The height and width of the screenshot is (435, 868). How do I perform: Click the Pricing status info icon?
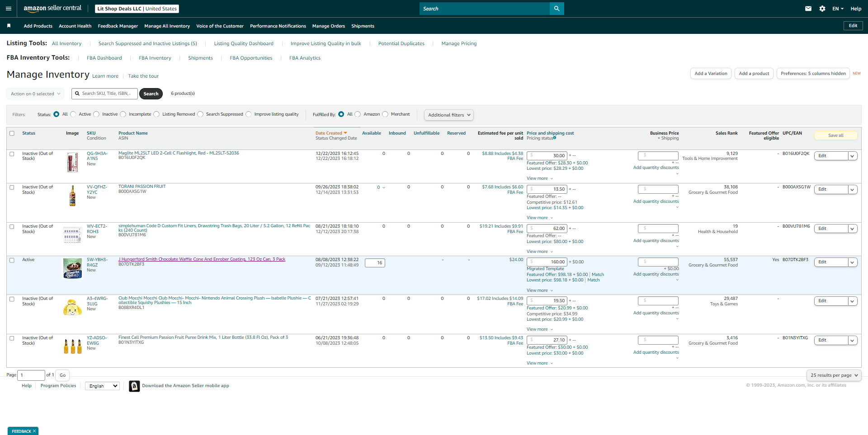(x=555, y=138)
